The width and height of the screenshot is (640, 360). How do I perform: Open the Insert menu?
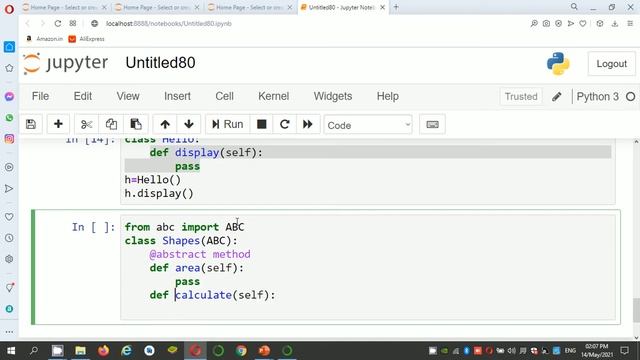click(177, 96)
